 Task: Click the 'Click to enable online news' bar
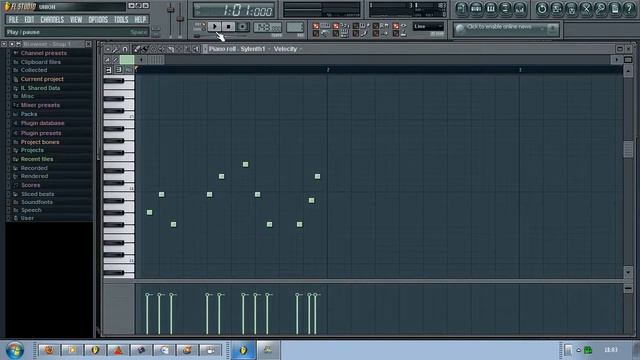[506, 29]
